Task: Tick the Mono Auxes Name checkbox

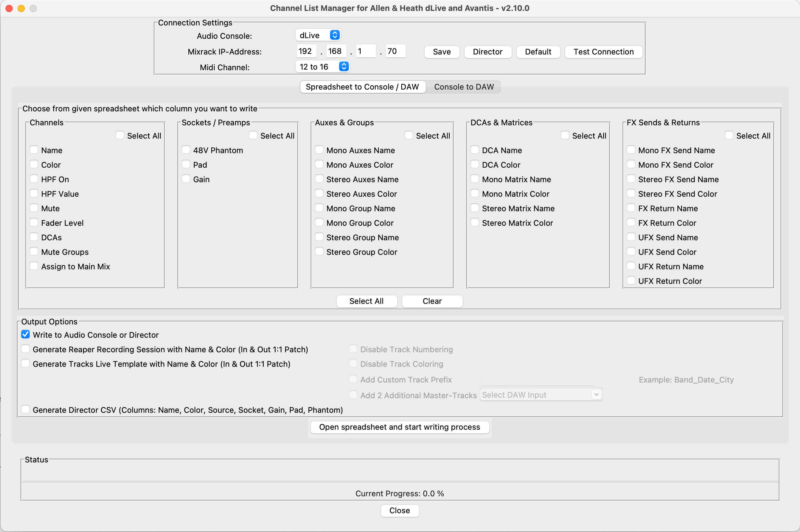Action: pos(319,150)
